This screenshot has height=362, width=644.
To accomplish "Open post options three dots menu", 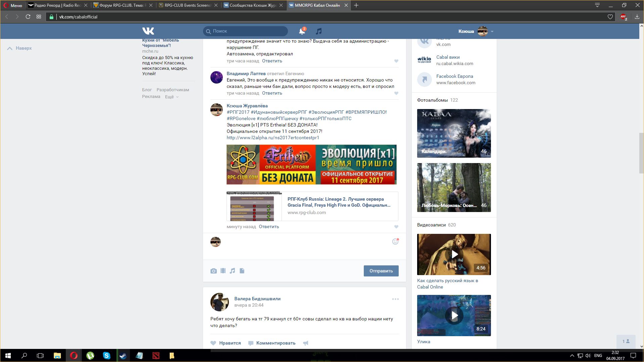I will click(395, 299).
